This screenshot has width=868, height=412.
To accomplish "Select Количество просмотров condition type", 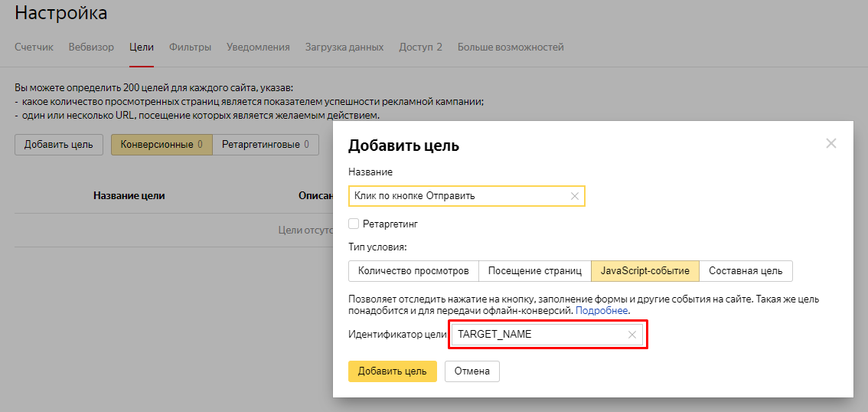I will (x=413, y=271).
